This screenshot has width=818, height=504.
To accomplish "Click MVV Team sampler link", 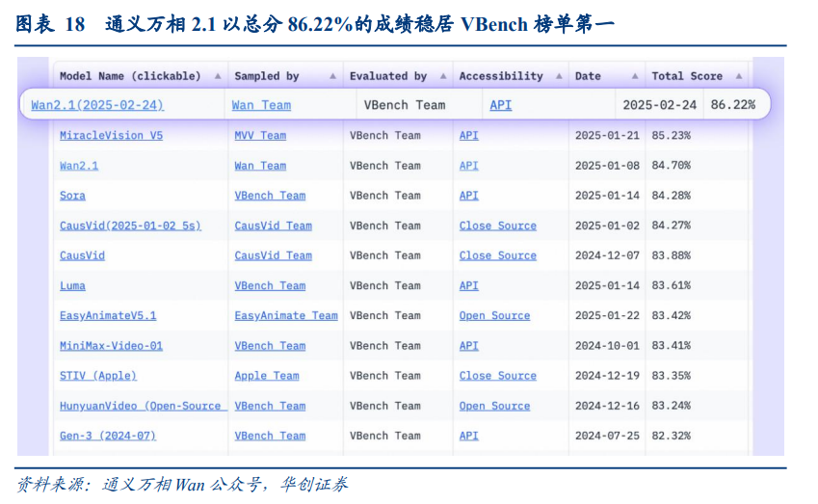I will 260,136.
